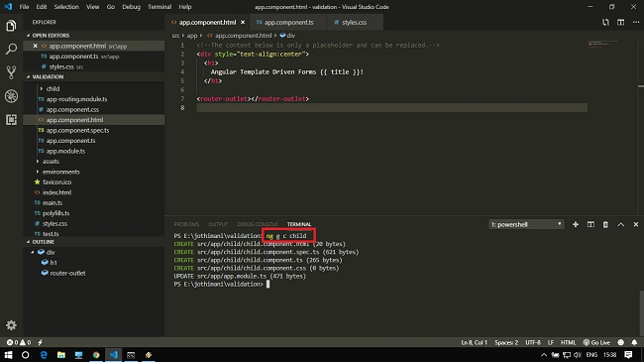Click errors and warnings count in status bar
Screen dimensions: 644x362
click(x=19, y=342)
